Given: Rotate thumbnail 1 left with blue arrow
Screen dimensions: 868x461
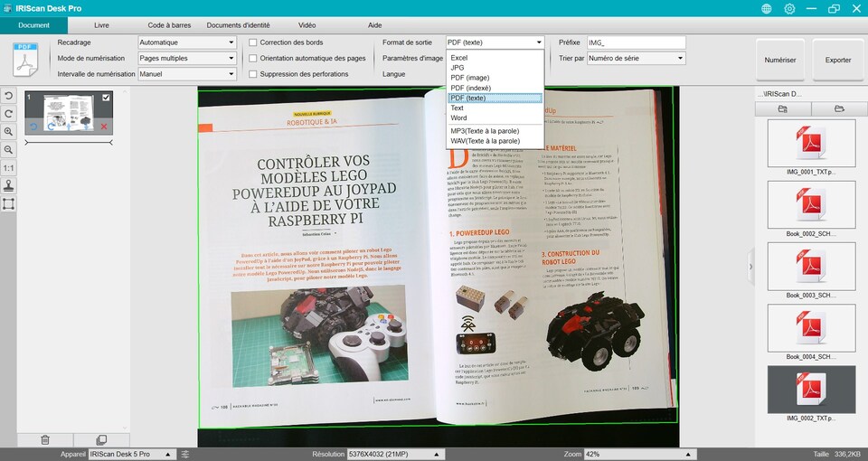Looking at the screenshot, I should click(33, 127).
